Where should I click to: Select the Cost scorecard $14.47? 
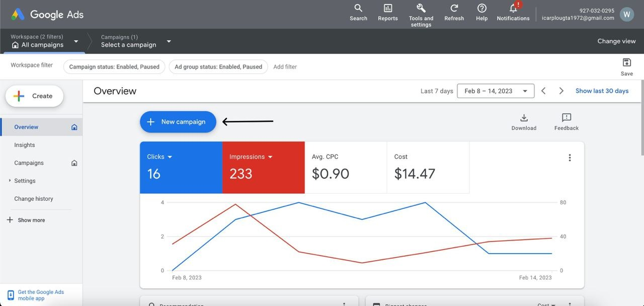click(x=428, y=168)
